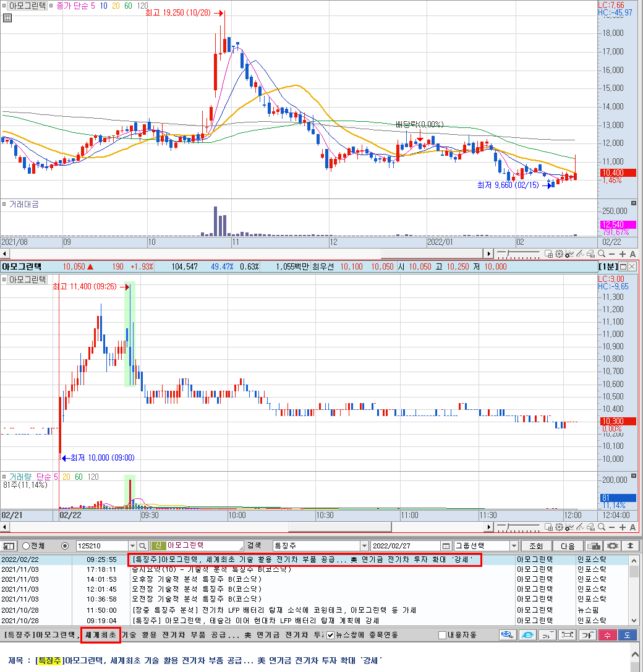Viewport: 643px width, 672px height.
Task: Zoom out with minus in the daily chart toolbar
Action: pyautogui.click(x=611, y=254)
